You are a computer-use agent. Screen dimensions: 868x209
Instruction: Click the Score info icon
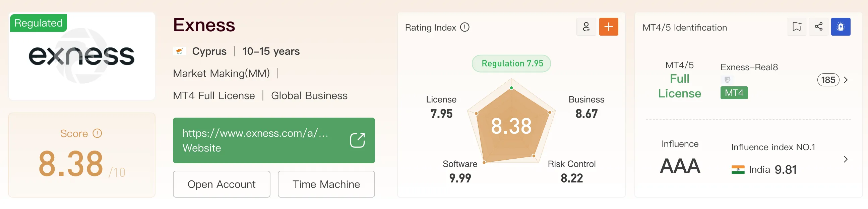pos(97,133)
